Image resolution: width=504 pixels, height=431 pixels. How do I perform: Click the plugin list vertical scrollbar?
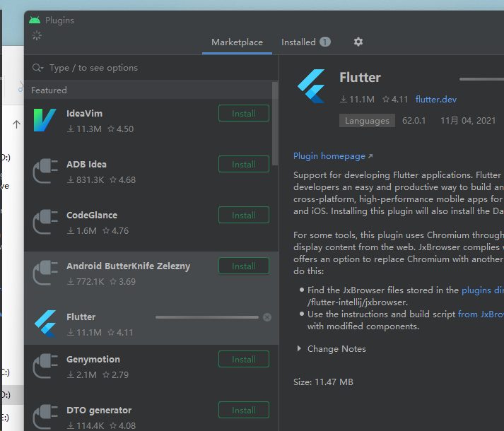pos(275,124)
